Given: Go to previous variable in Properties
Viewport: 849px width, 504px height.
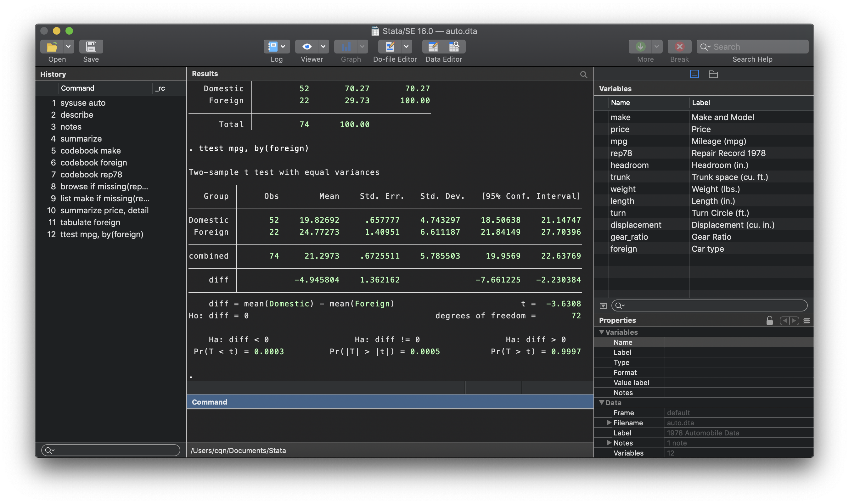Looking at the screenshot, I should 784,321.
